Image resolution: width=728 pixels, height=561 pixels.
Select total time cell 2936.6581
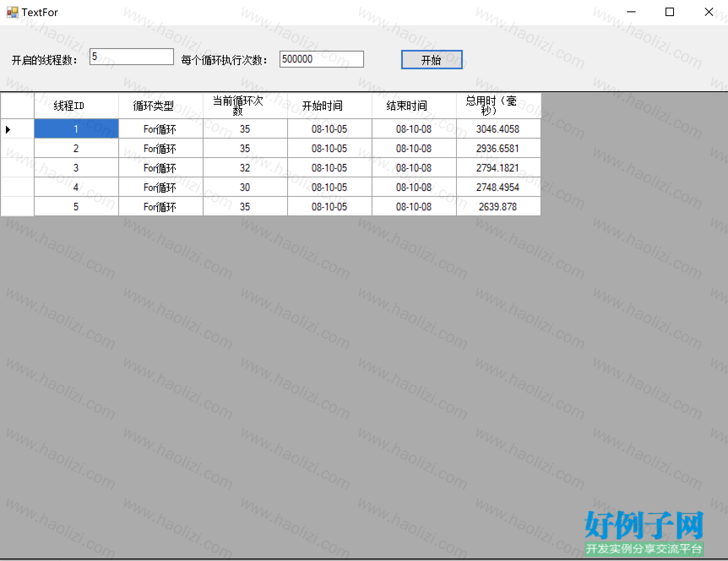pos(499,148)
